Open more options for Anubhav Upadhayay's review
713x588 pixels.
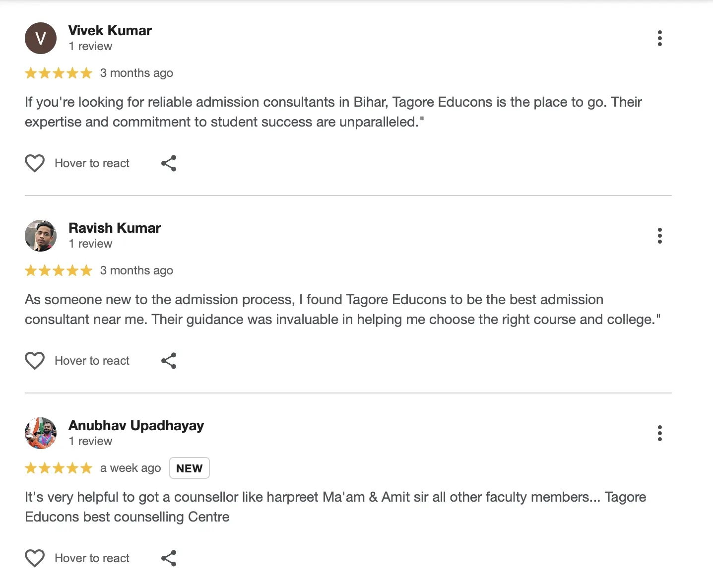coord(659,433)
